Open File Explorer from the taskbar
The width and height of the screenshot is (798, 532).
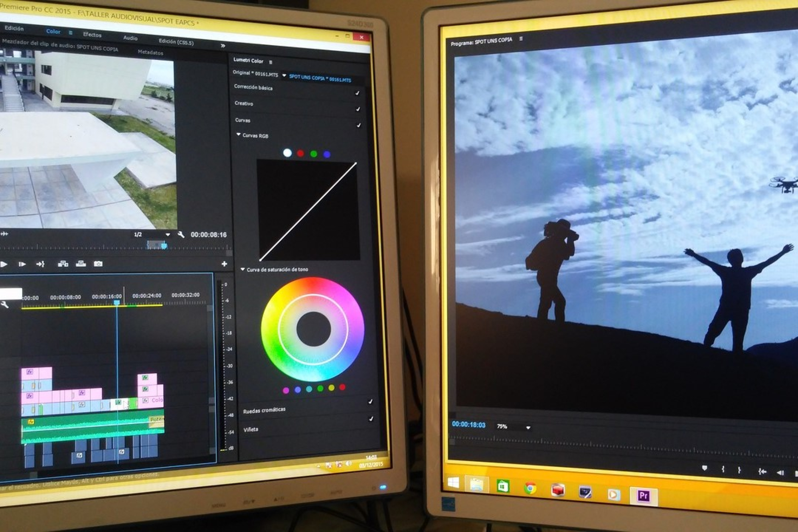click(477, 484)
